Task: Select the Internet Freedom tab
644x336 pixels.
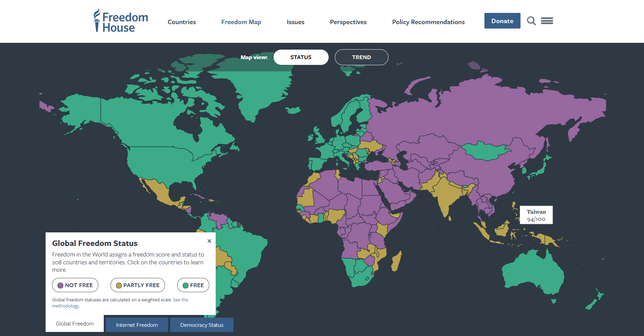Action: coord(137,325)
